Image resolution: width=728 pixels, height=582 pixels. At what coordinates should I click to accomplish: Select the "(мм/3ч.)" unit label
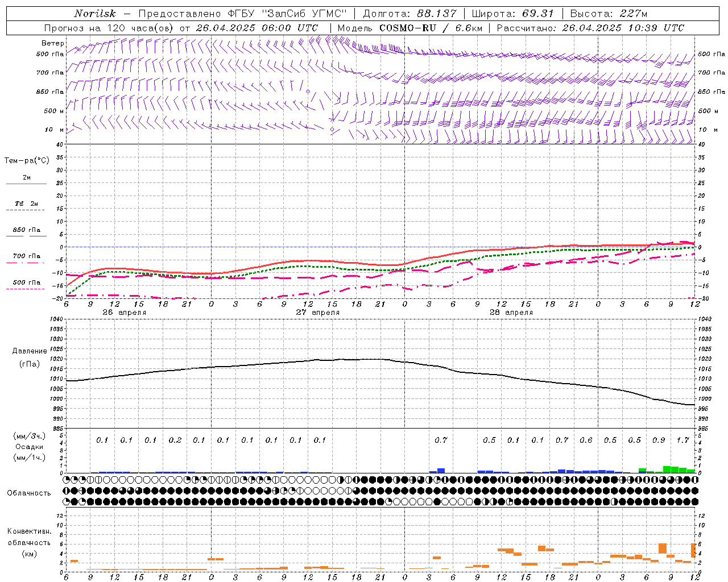[x=30, y=436]
